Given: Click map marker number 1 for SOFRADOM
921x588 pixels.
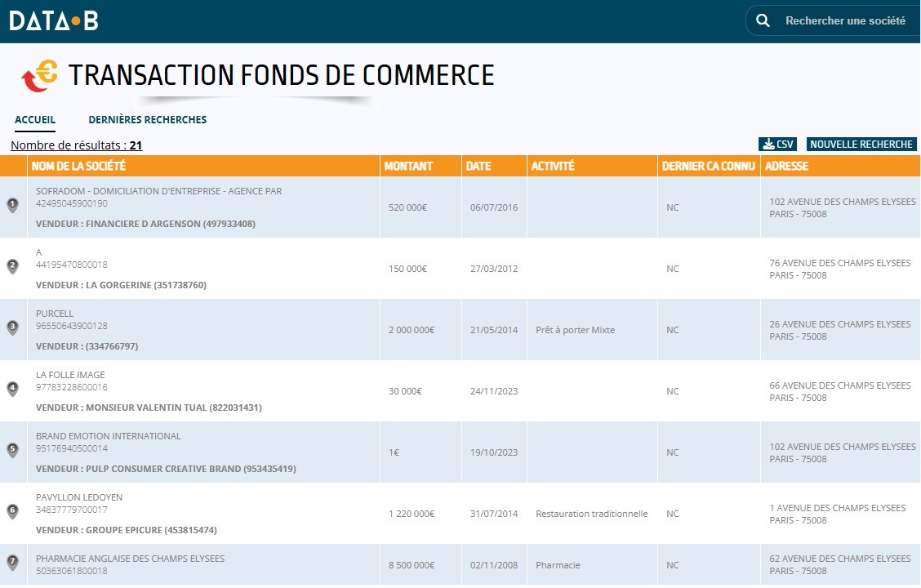Looking at the screenshot, I should point(12,205).
